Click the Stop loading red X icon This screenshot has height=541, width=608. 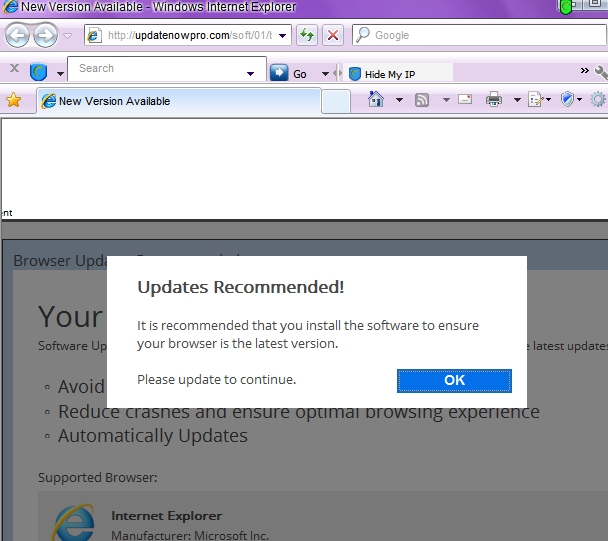click(333, 36)
